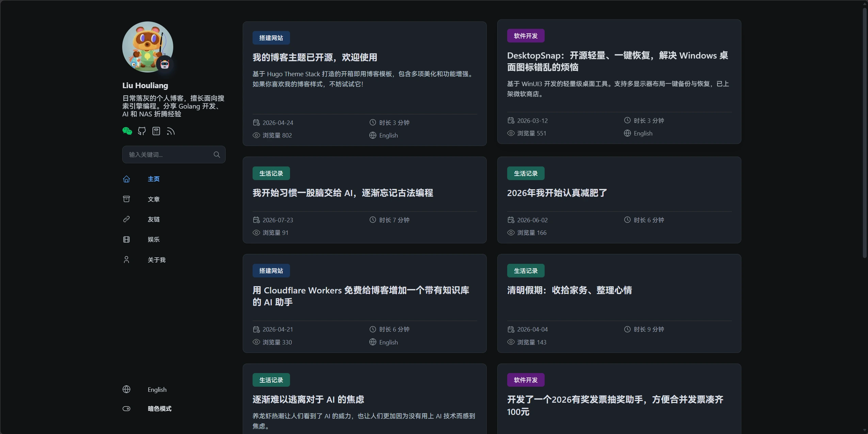
Task: Click date text 2026-04-04
Action: [x=532, y=329]
